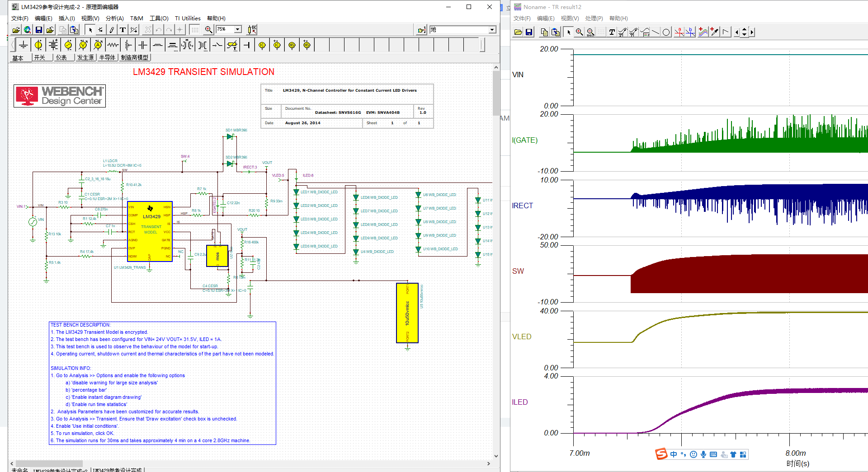The height and width of the screenshot is (472, 868).
Task: Pick the resistor component icon
Action: (113, 45)
